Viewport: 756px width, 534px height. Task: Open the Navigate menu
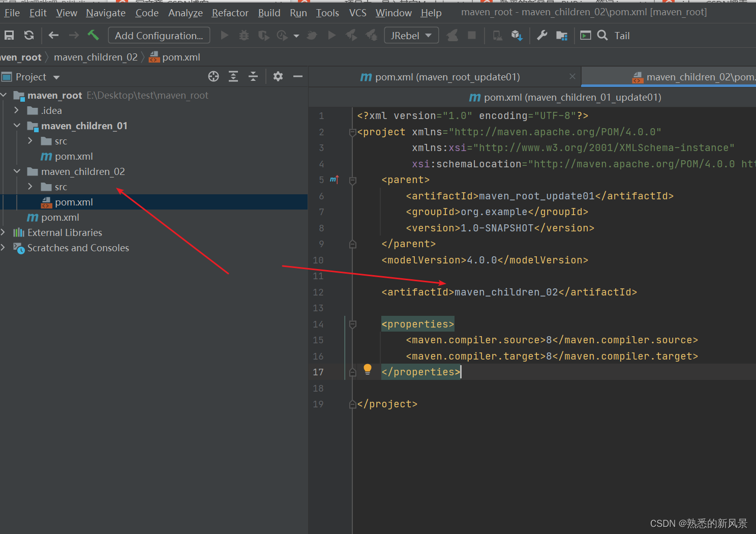point(106,13)
